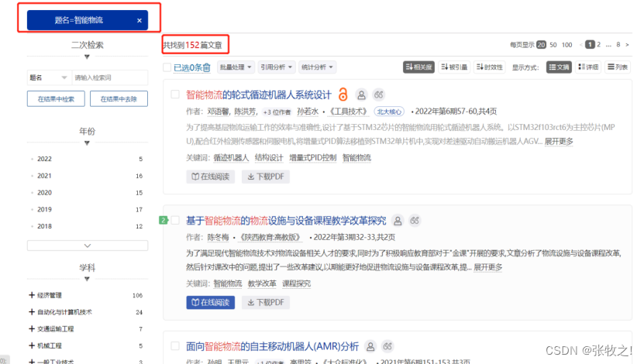The width and height of the screenshot is (644, 364).
Task: Tick the select-all checkbox beside 已选0条
Action: 167,67
